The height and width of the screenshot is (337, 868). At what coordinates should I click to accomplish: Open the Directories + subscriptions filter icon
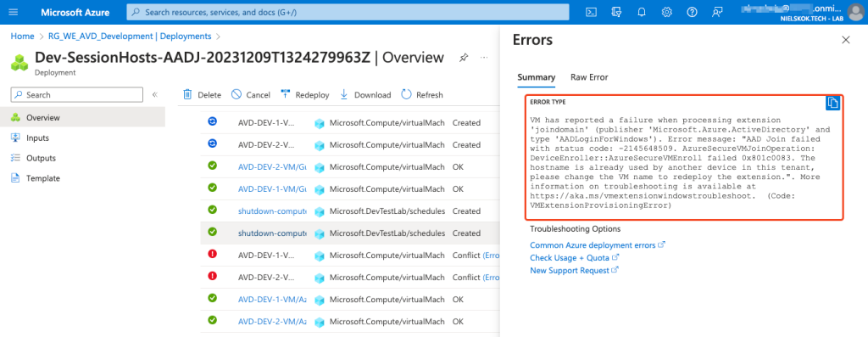click(617, 12)
